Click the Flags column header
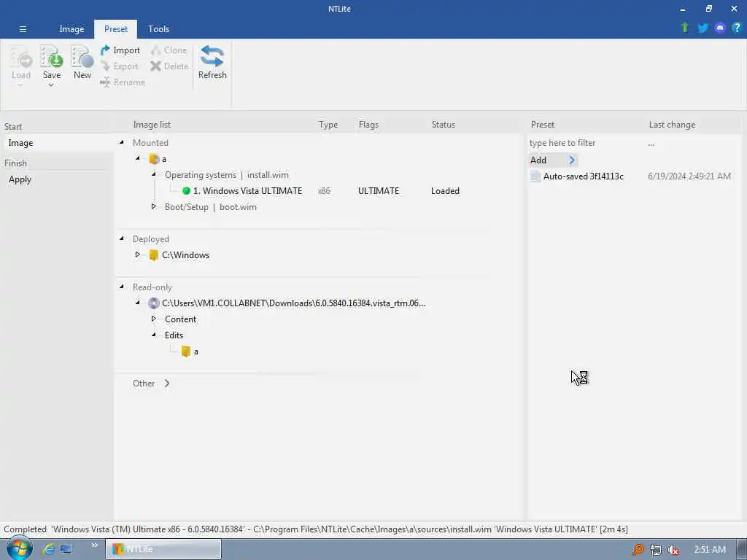Image resolution: width=747 pixels, height=560 pixels. 368,125
